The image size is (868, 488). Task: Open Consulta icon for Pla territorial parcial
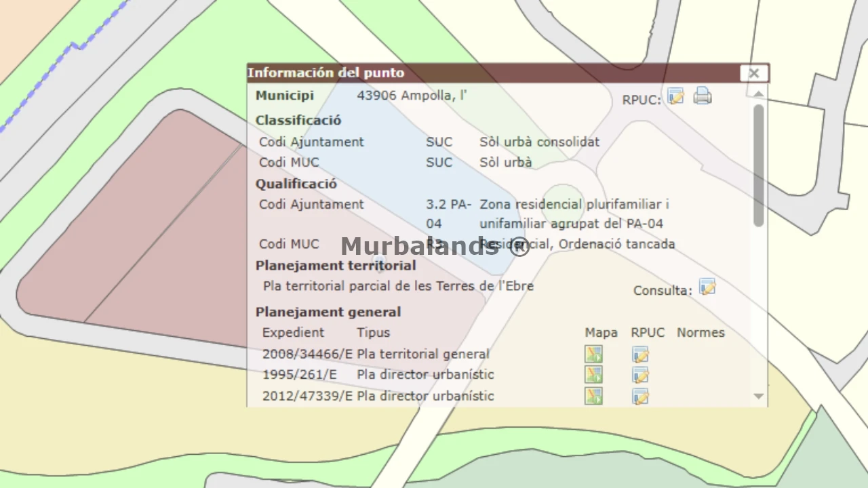click(x=707, y=287)
